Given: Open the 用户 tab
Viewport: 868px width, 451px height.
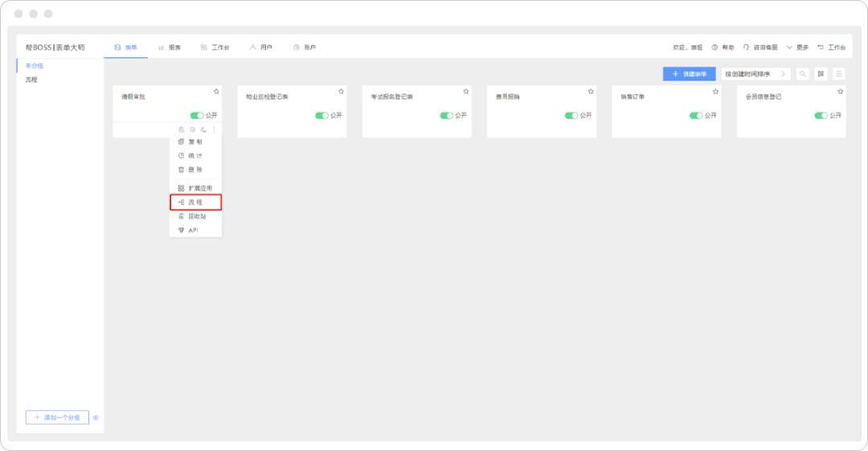Looking at the screenshot, I should 260,47.
